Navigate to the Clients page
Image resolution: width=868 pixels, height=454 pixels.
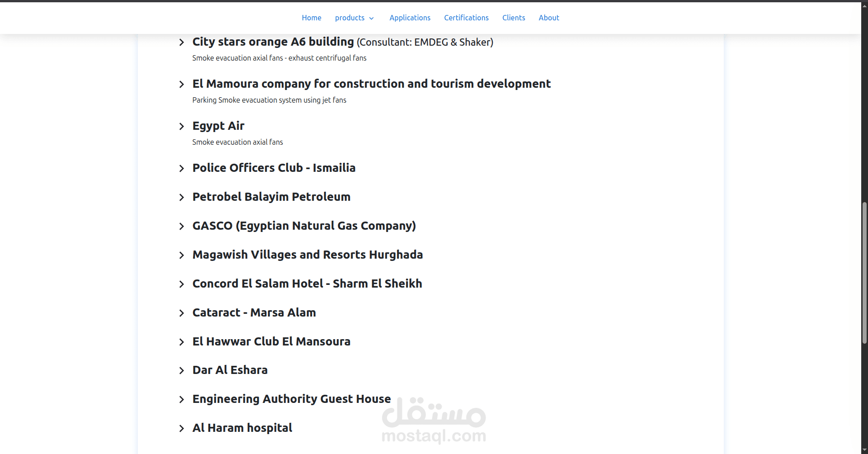(514, 18)
